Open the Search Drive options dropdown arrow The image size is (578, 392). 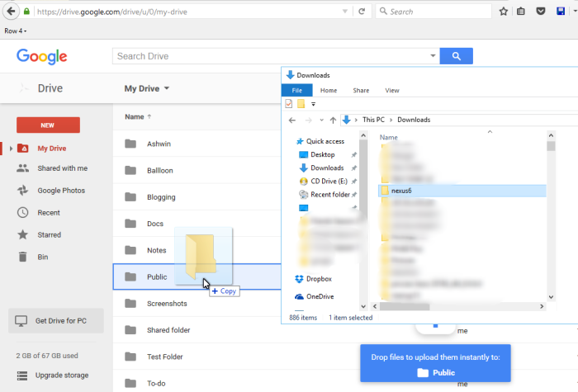[433, 56]
